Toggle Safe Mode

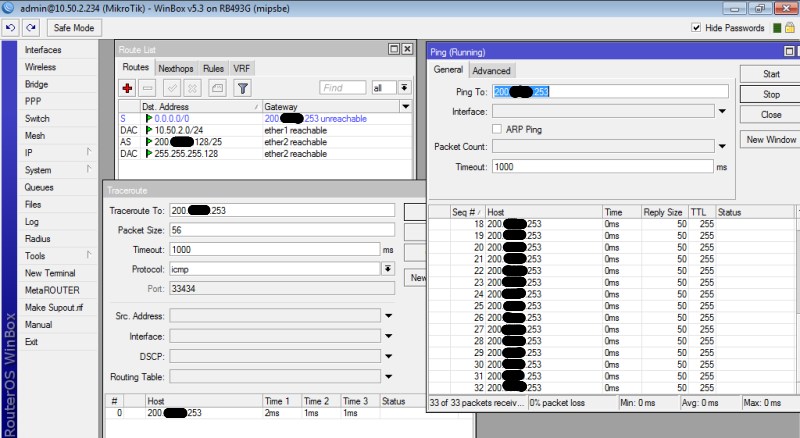point(74,28)
